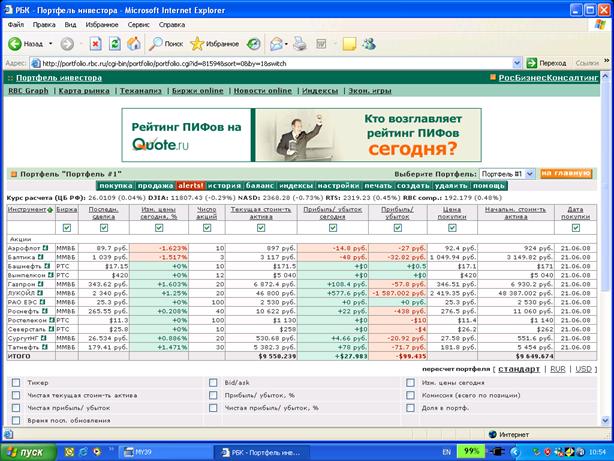
Task: Open the Back button history arrow
Action: coord(51,44)
